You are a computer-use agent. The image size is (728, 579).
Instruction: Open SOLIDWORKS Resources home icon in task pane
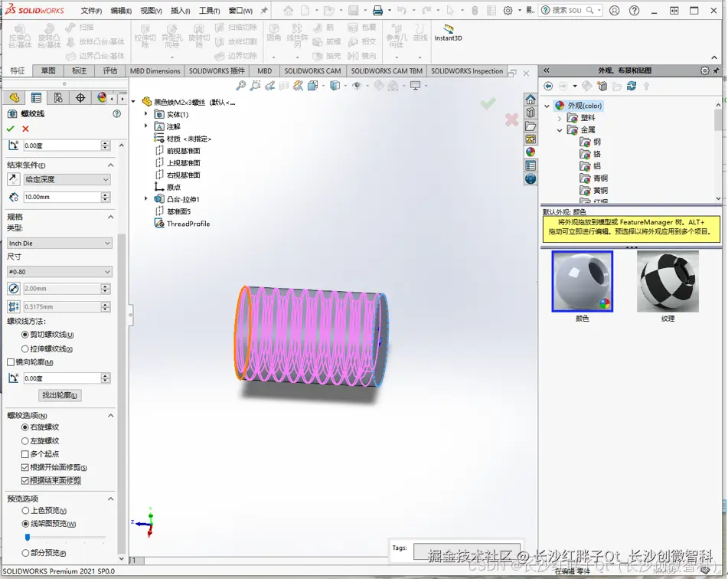coord(530,100)
